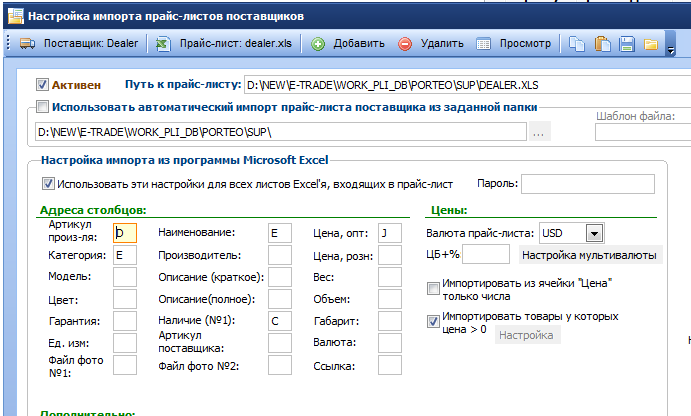Click the Цвет column field
Screen dimensions: 691x416
click(125, 299)
